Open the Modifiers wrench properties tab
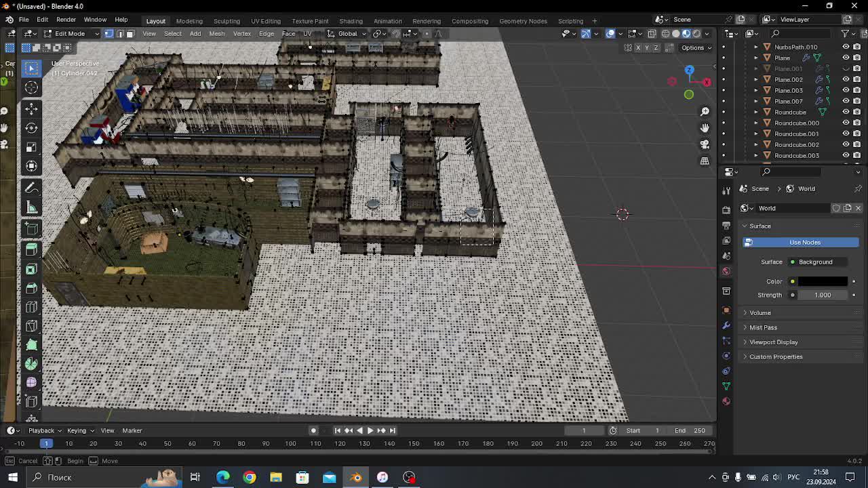This screenshot has height=488, width=868. pos(726,325)
